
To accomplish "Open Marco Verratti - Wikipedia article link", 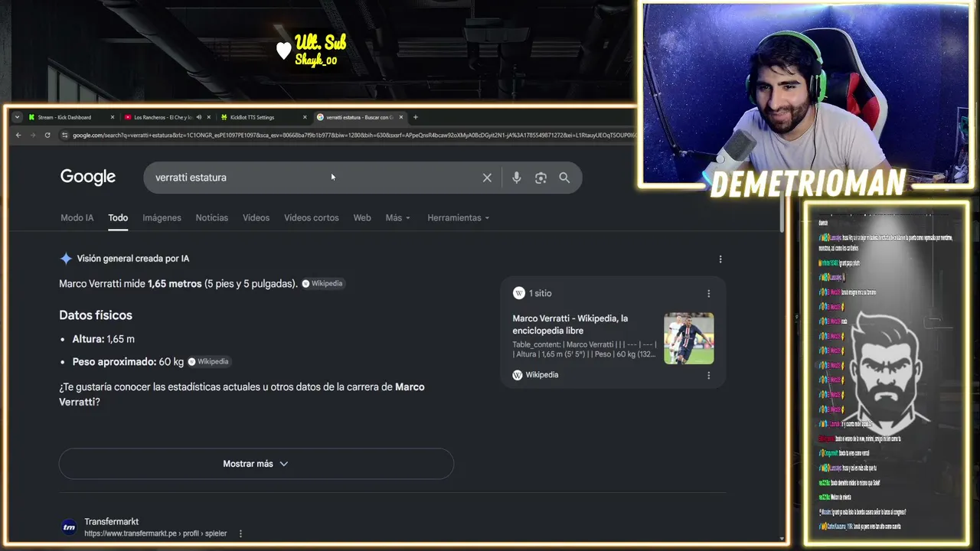I will pyautogui.click(x=570, y=324).
